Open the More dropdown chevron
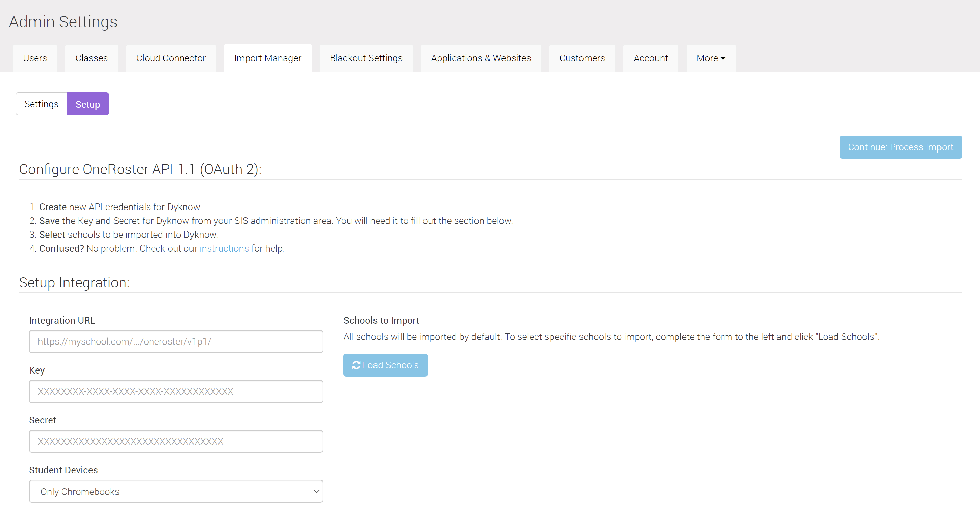Viewport: 980px width, 523px height. pyautogui.click(x=723, y=58)
